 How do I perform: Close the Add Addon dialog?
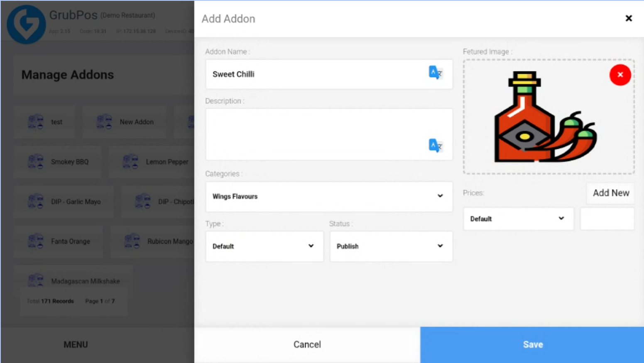pyautogui.click(x=629, y=18)
